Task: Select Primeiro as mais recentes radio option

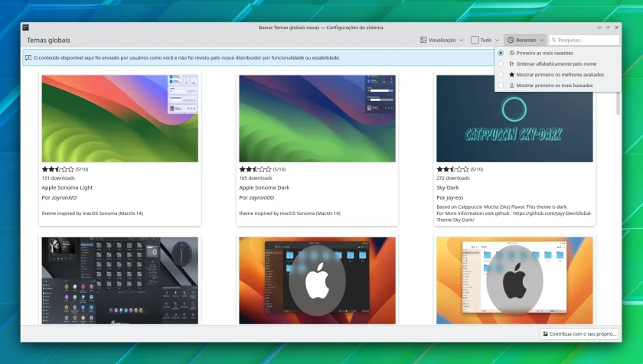Action: tap(501, 53)
